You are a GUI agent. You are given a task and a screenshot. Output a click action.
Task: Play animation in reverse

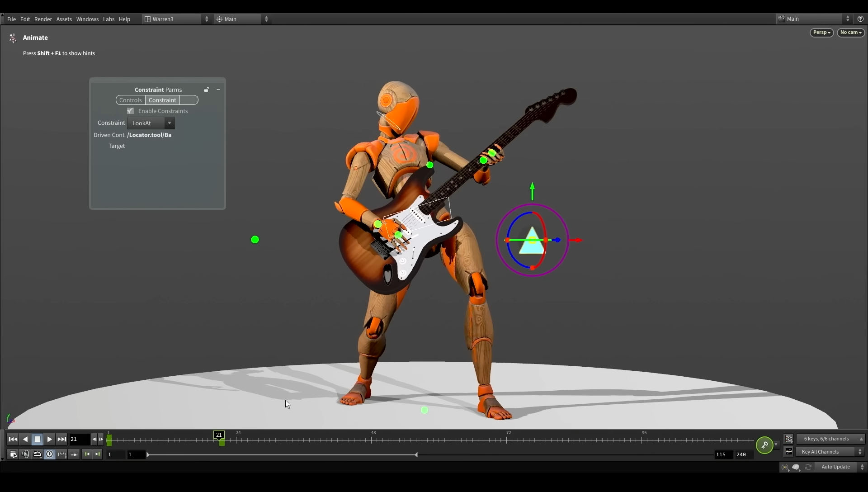[25, 439]
